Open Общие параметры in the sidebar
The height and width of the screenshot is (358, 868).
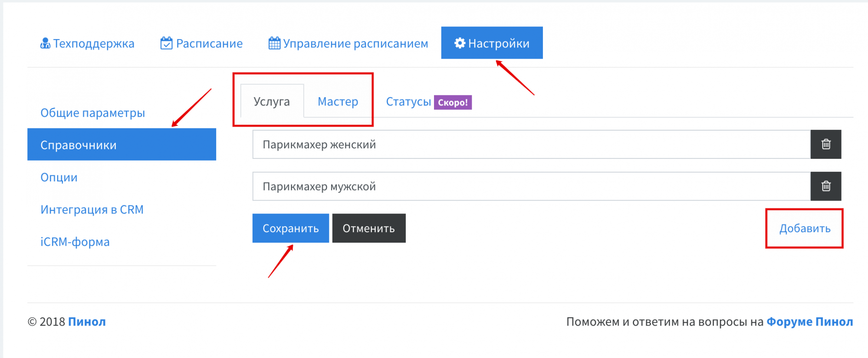[92, 113]
